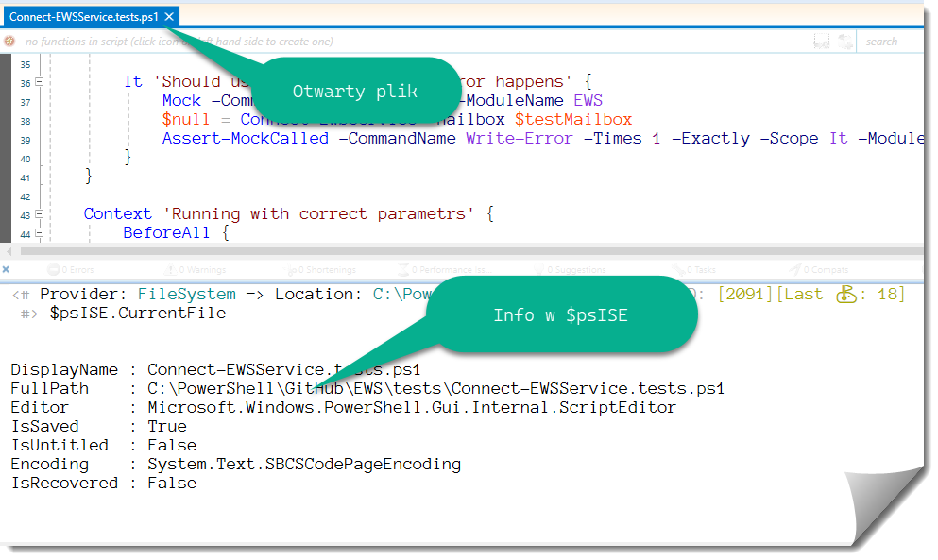
Task: Click the bookmark icon left of search
Action: click(x=822, y=42)
